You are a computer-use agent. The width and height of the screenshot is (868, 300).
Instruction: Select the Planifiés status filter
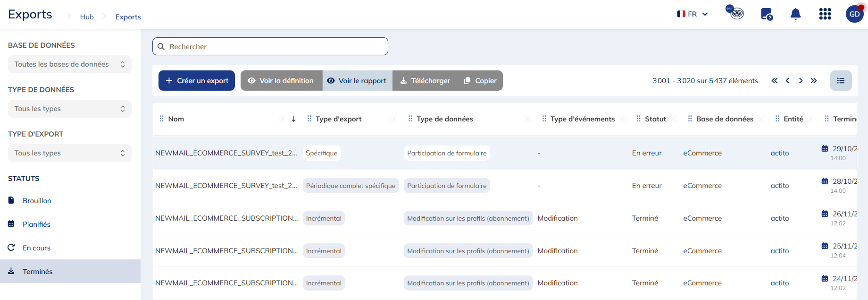coord(36,224)
